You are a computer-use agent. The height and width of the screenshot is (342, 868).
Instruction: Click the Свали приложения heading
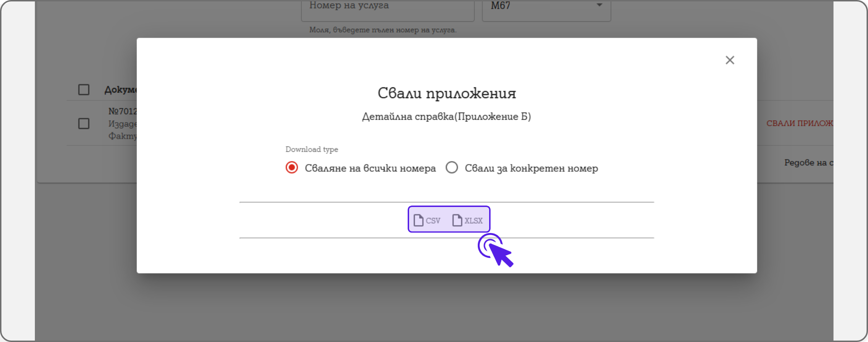point(446,93)
